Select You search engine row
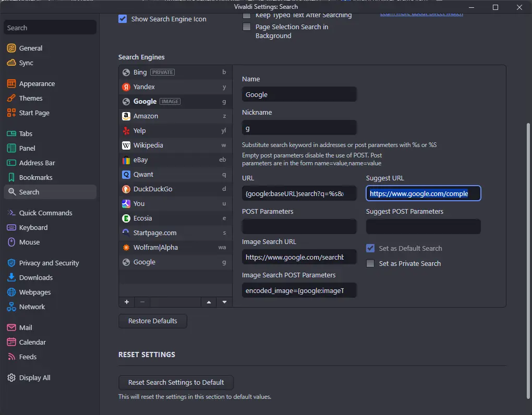This screenshot has width=532, height=415. (x=175, y=203)
